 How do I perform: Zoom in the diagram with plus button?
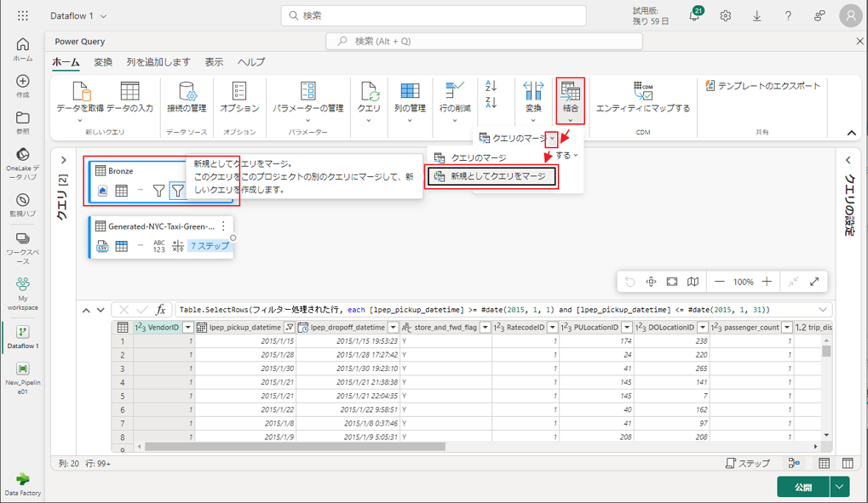tap(767, 282)
